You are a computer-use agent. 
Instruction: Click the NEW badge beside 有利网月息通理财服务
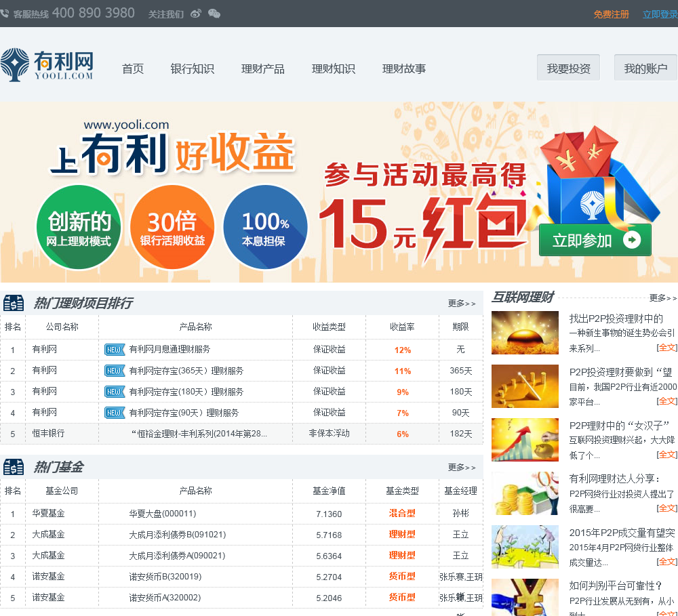pyautogui.click(x=115, y=350)
